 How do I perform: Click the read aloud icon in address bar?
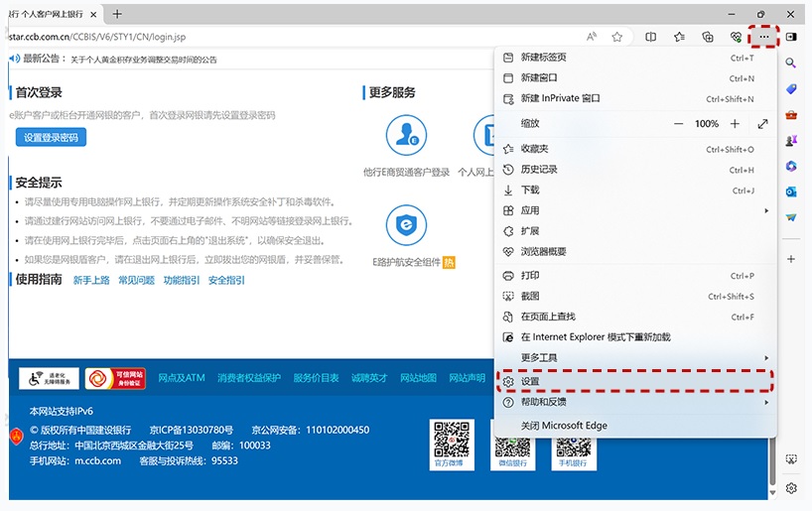coord(592,37)
